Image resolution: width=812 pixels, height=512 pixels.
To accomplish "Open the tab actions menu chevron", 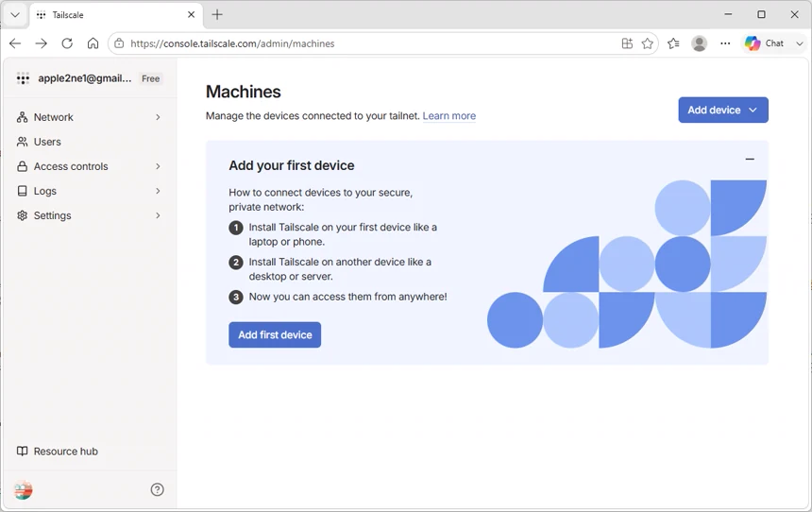I will pyautogui.click(x=15, y=14).
